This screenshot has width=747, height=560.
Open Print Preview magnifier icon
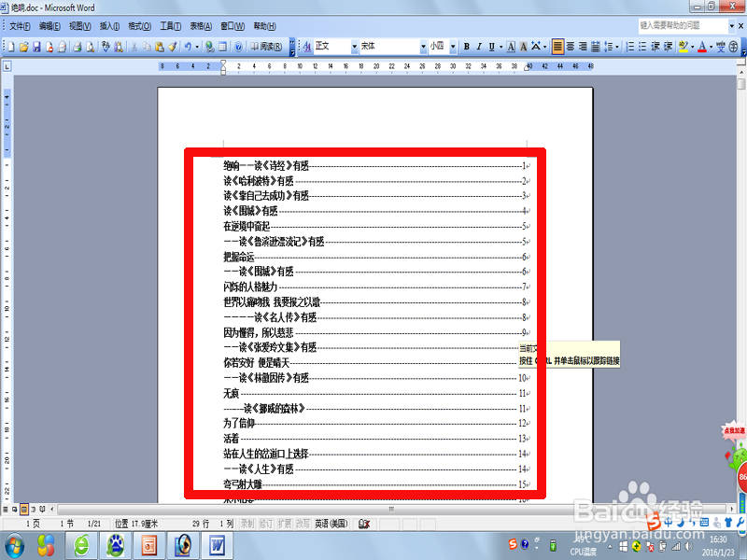point(90,47)
